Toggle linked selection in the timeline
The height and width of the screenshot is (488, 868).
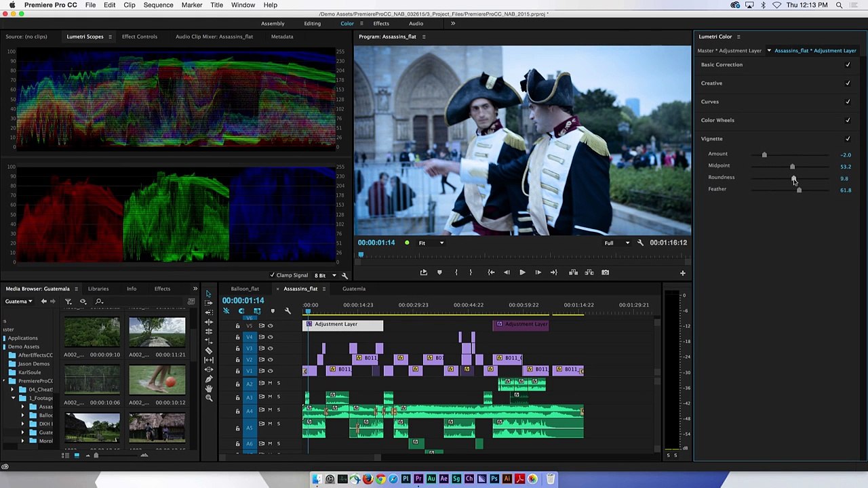257,311
